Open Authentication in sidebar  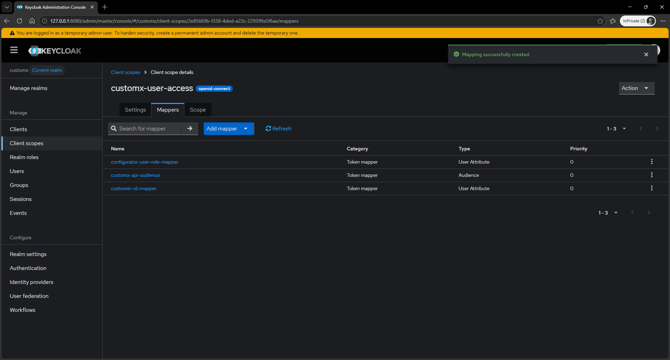pyautogui.click(x=28, y=268)
